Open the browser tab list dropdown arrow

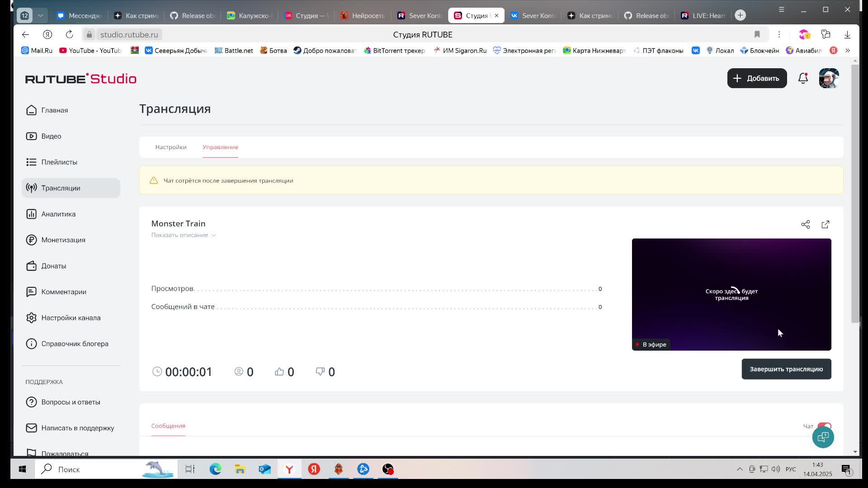pyautogui.click(x=40, y=15)
